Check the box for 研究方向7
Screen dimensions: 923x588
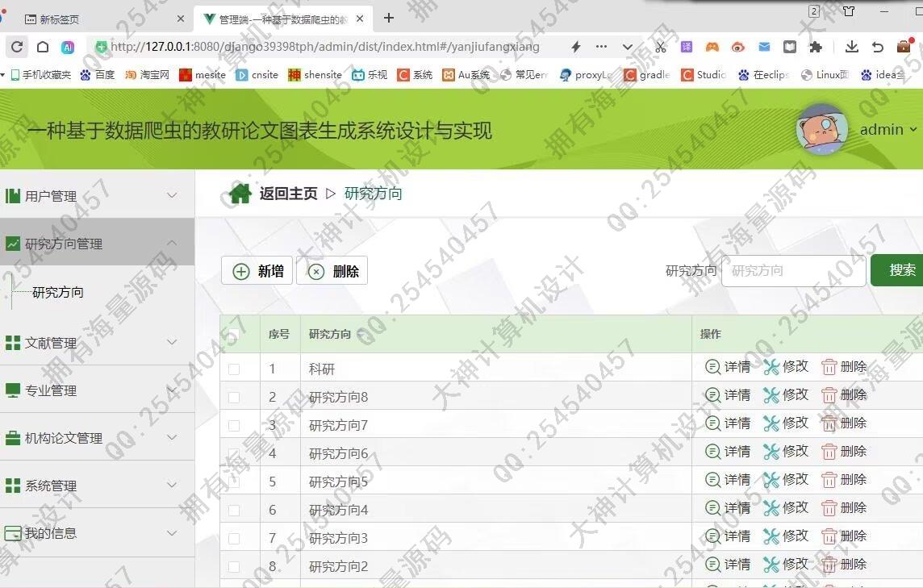click(x=234, y=426)
